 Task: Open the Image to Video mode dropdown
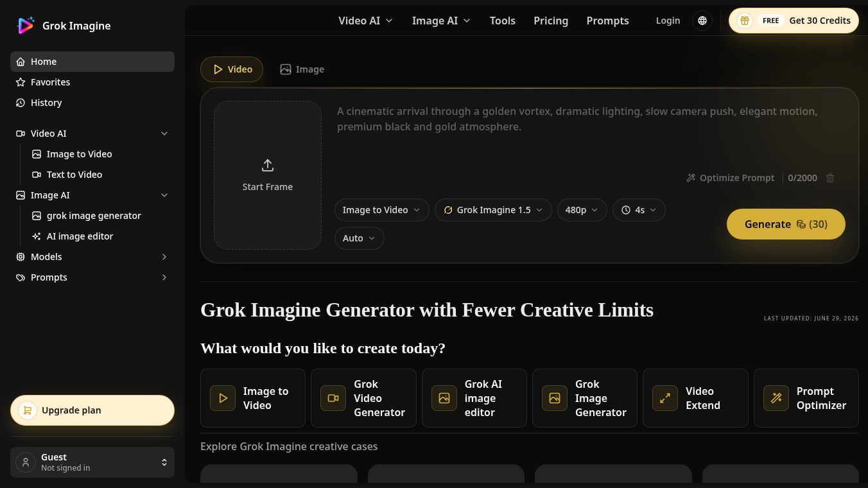click(381, 210)
